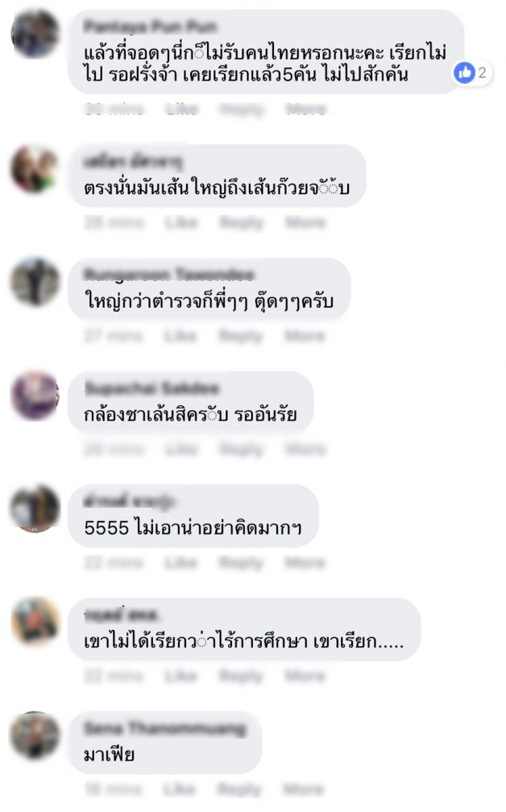
Task: Reply to the '5555 ไม่เอาน่า' comment
Action: (x=242, y=562)
